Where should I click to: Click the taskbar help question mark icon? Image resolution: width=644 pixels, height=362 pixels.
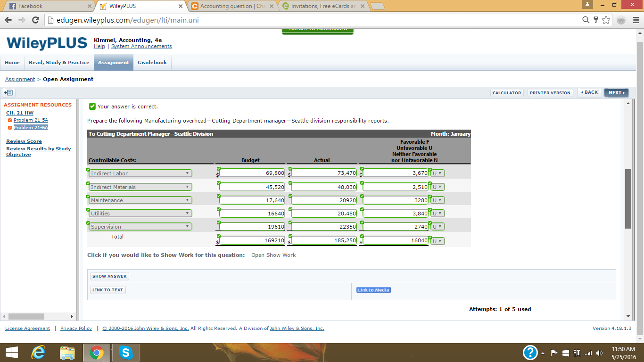(530, 353)
